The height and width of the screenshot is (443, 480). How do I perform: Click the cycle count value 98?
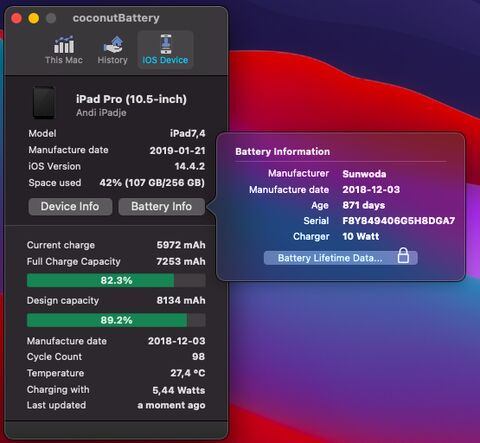(199, 356)
